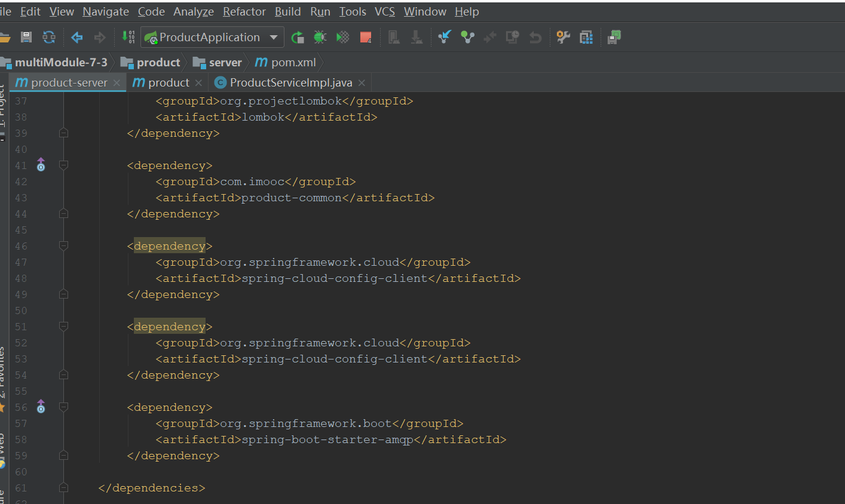
Task: Click the VCS Commit icon
Action: click(467, 37)
